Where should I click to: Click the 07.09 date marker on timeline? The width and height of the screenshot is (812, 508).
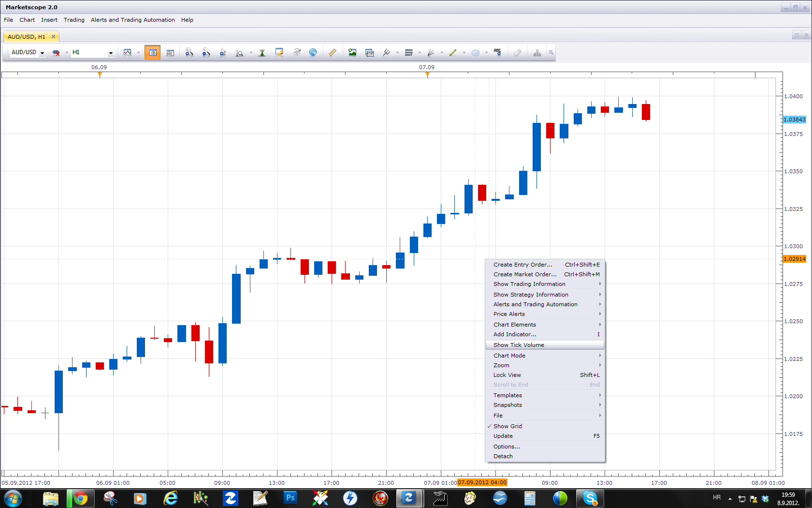tap(427, 67)
